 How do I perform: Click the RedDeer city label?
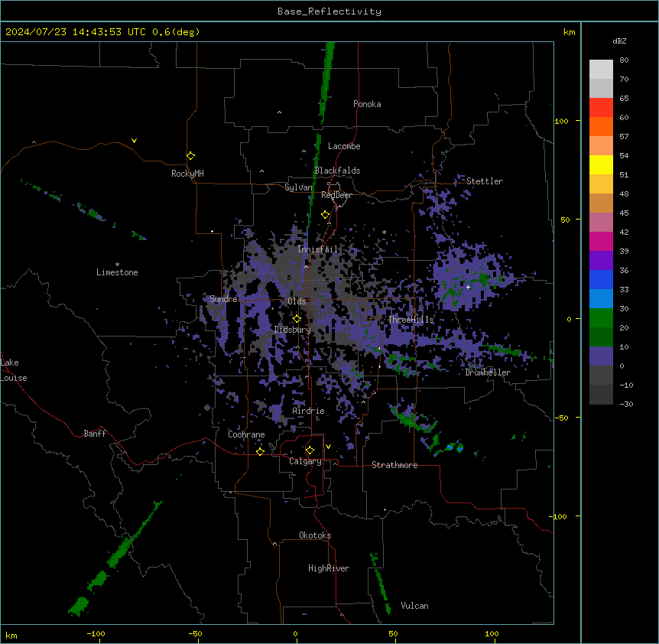point(336,195)
